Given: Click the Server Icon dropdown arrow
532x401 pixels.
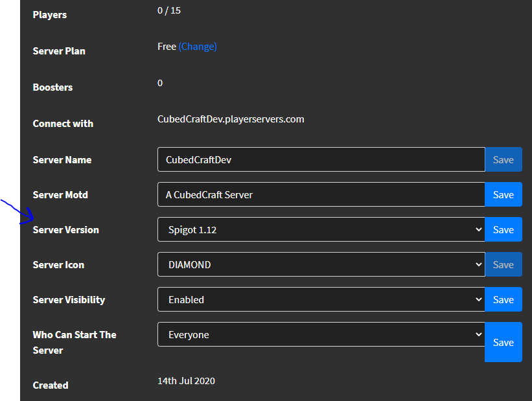Looking at the screenshot, I should click(x=479, y=264).
